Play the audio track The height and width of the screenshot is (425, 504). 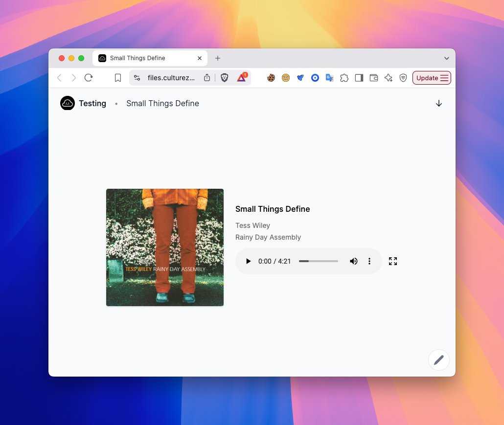(248, 261)
